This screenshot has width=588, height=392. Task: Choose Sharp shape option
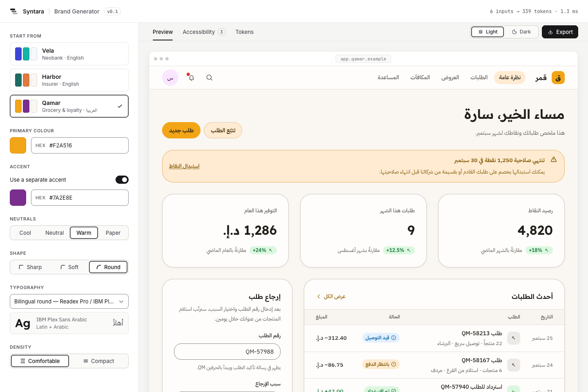[x=30, y=267]
